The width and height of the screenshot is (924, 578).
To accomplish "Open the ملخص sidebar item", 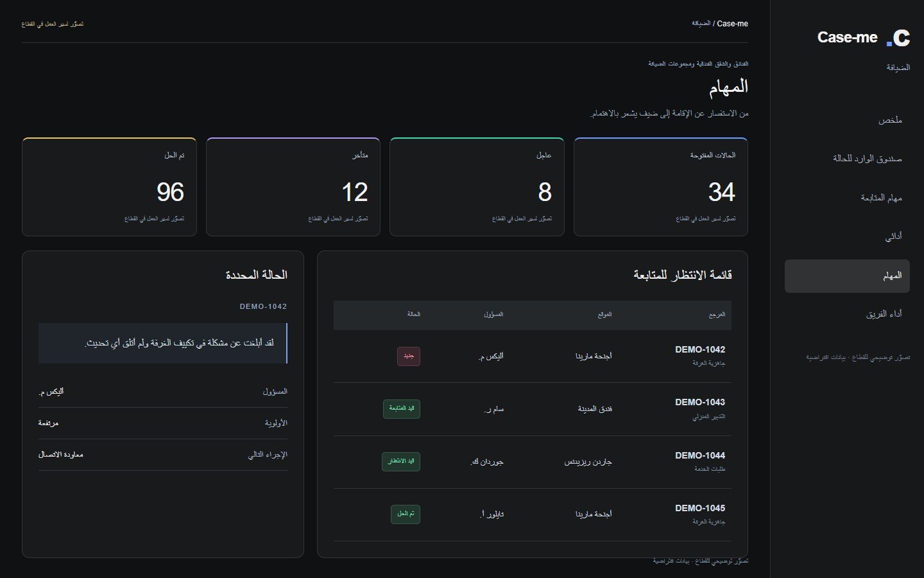I will point(847,120).
